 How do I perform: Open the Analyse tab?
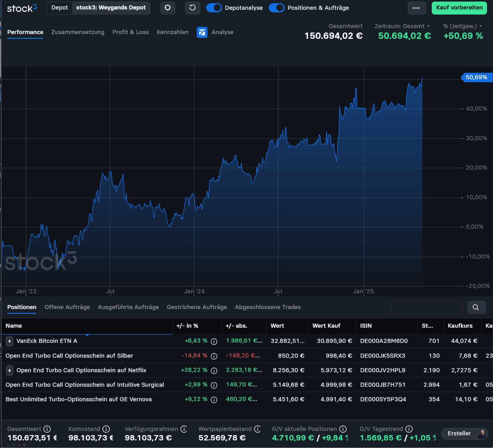tap(222, 32)
